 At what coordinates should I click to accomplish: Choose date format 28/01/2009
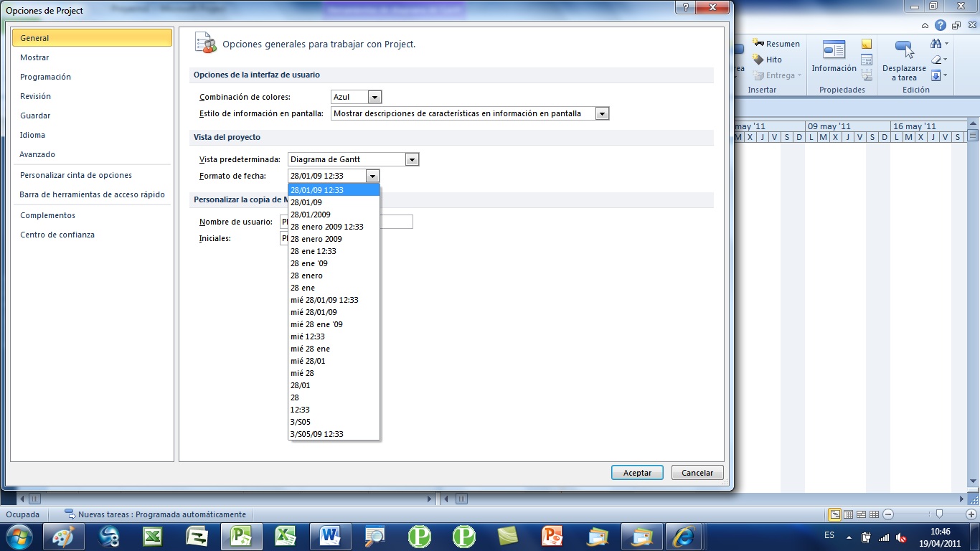(334, 215)
